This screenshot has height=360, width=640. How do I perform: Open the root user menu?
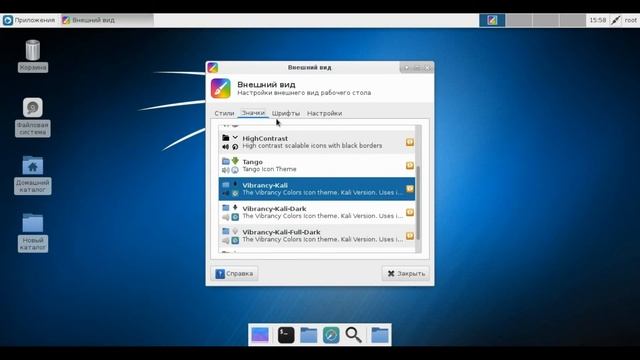coord(631,20)
